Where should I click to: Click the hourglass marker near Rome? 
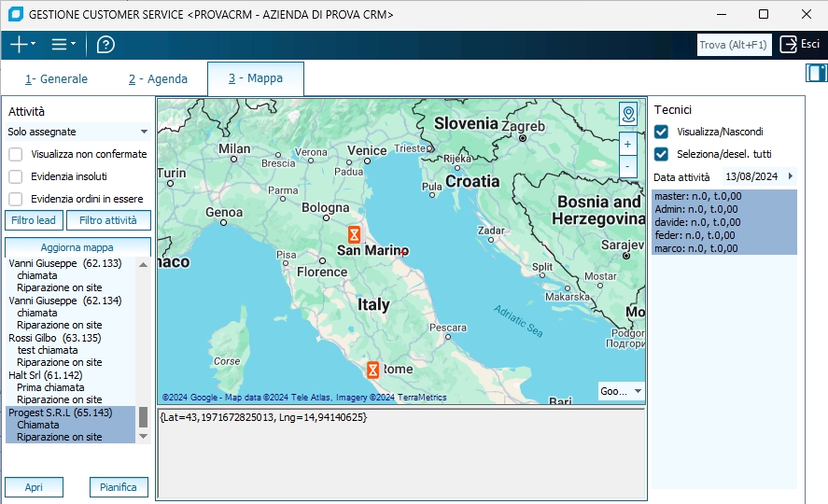point(372,370)
